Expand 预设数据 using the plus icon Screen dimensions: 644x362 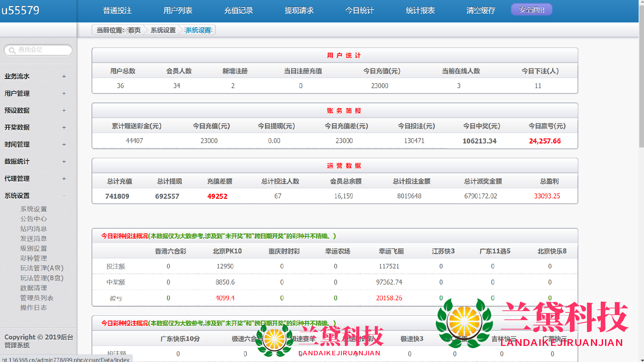coord(64,111)
